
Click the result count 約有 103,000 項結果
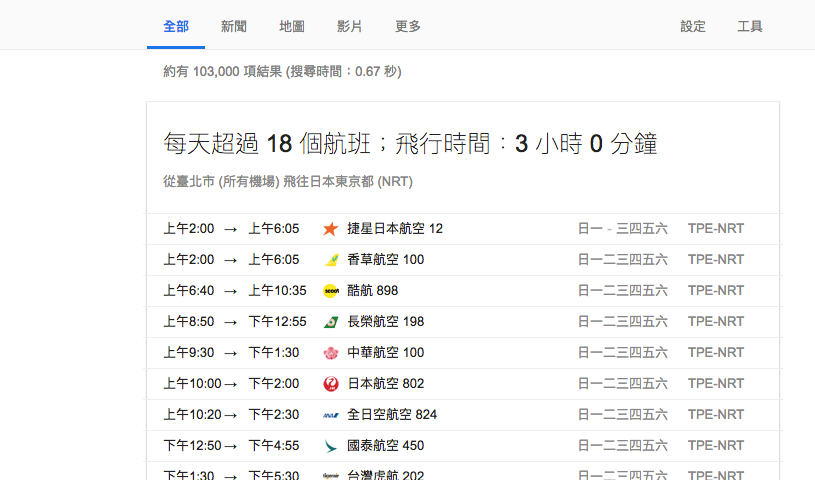282,71
